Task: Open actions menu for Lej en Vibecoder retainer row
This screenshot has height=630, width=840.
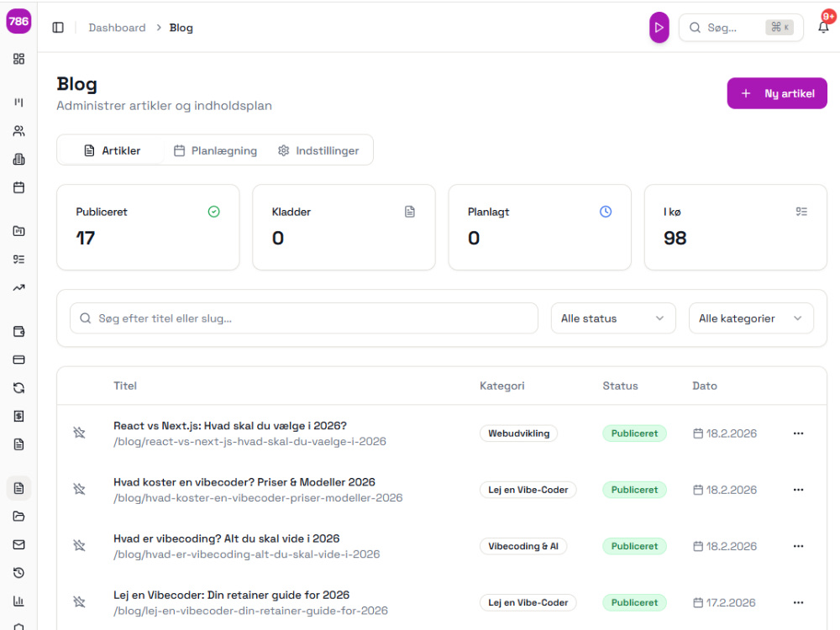Action: (798, 602)
